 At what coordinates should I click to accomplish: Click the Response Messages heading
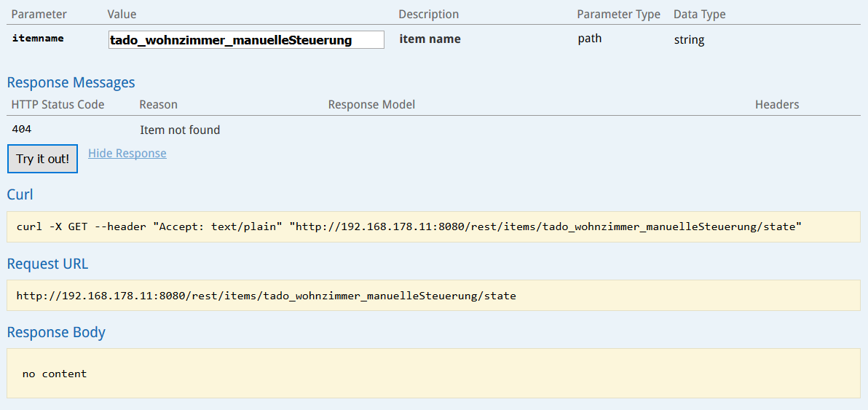click(x=71, y=83)
